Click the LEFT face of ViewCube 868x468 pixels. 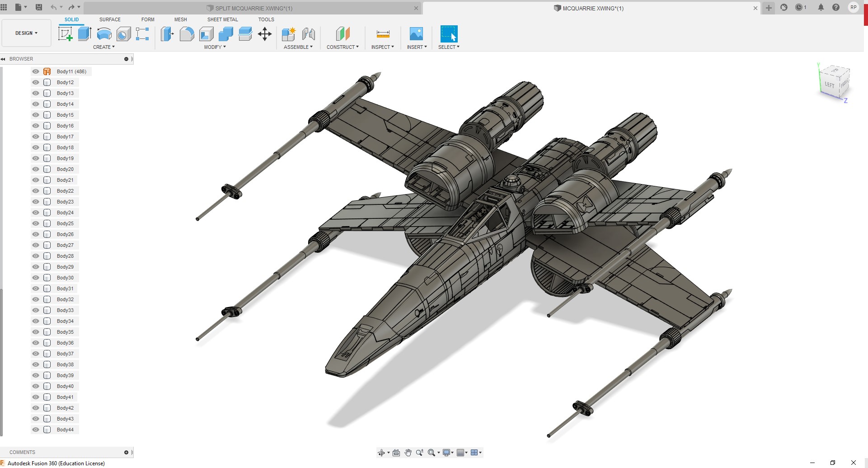[829, 85]
